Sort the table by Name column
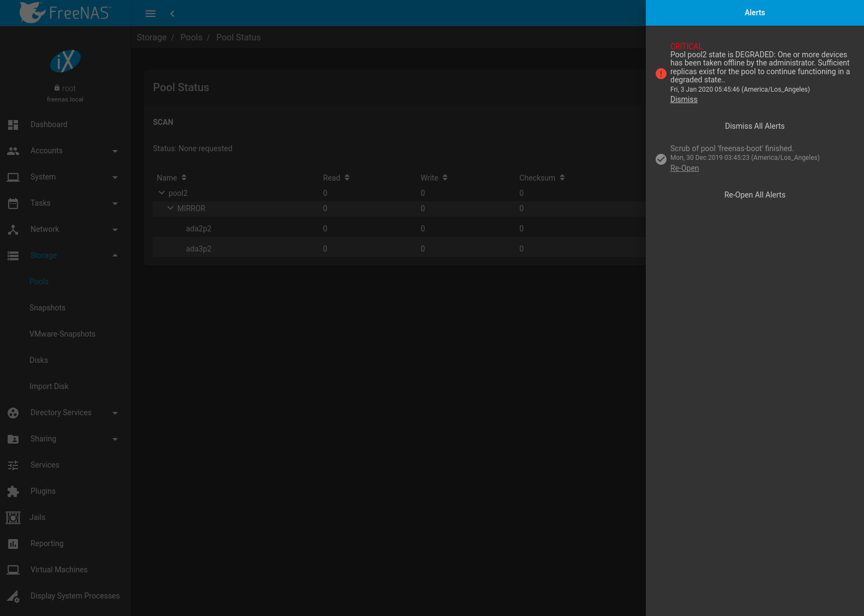Viewport: 864px width, 616px height. [184, 178]
